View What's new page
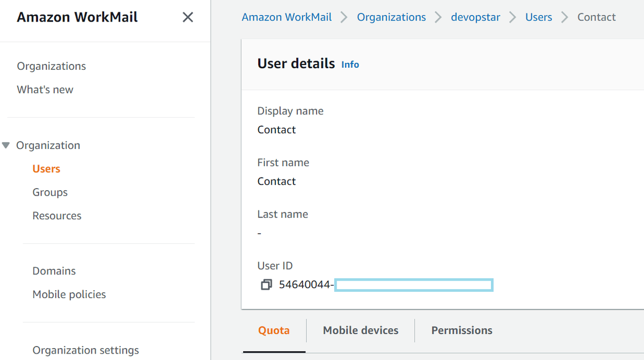This screenshot has width=644, height=360. pyautogui.click(x=45, y=89)
